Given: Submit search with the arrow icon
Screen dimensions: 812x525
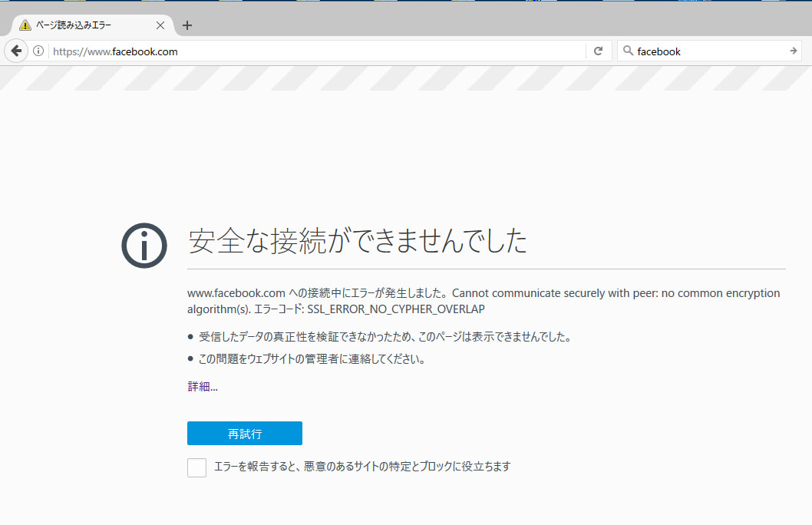Looking at the screenshot, I should [793, 51].
